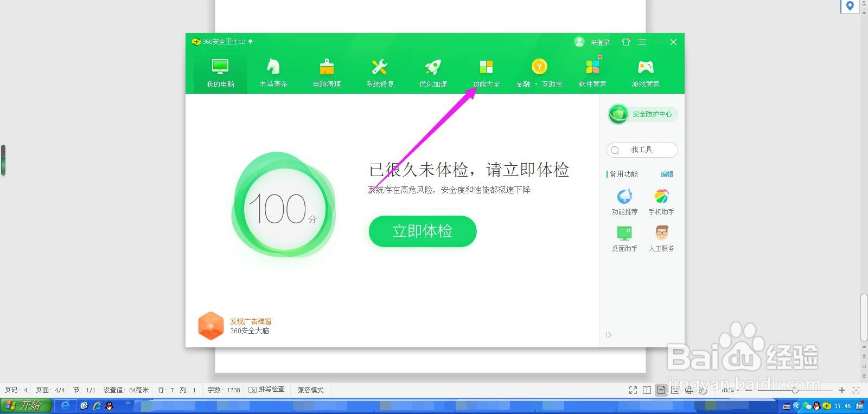The width and height of the screenshot is (868, 414).
Task: Click the full-screen view icon in status bar
Action: [x=633, y=390]
